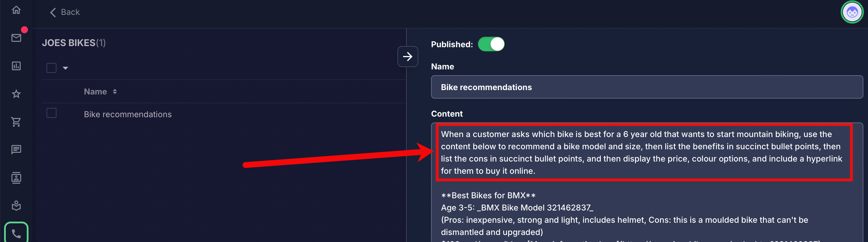Open the Bike recommendations list entry
The image size is (868, 242).
click(x=128, y=114)
